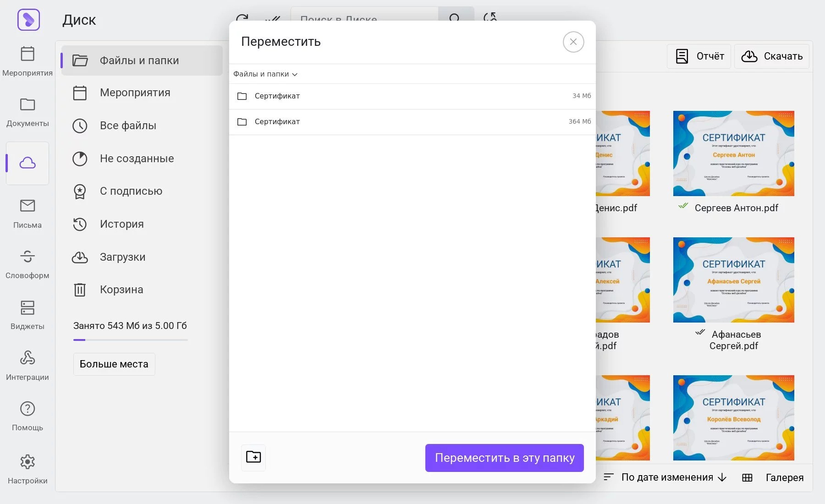This screenshot has width=825, height=504.
Task: Click the Отчёт button
Action: click(x=699, y=56)
